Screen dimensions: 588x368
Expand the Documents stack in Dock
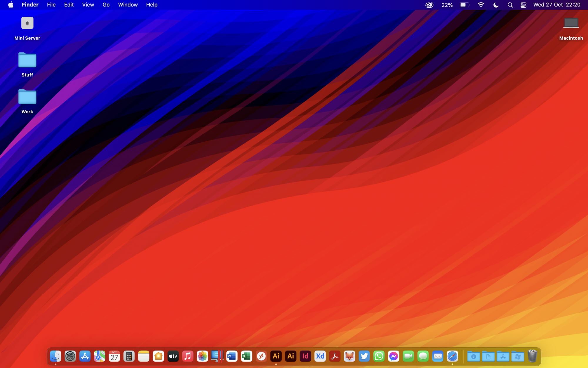[x=488, y=357]
